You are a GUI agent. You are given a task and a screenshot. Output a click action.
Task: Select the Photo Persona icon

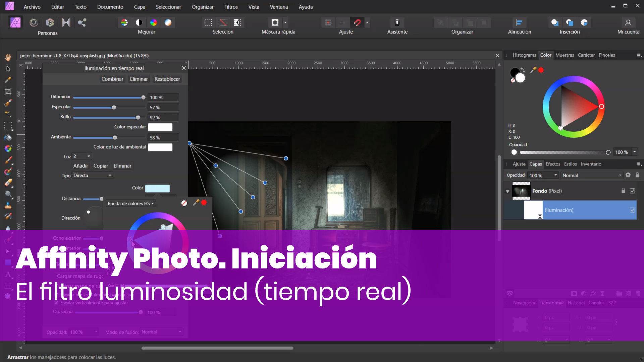click(15, 22)
